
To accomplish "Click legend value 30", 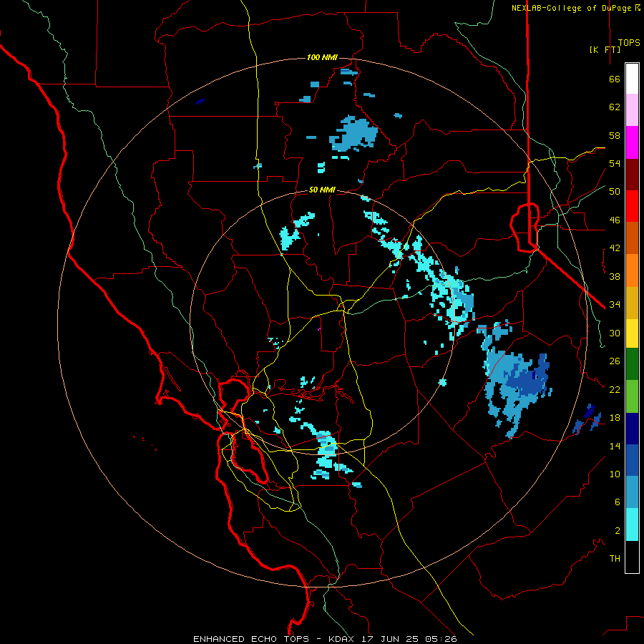I will click(x=615, y=333).
